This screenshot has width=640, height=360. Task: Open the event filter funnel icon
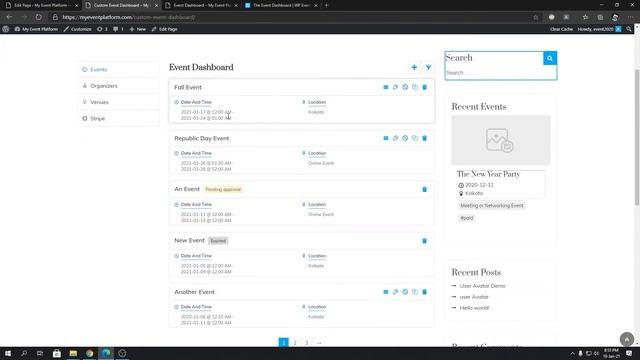click(428, 67)
